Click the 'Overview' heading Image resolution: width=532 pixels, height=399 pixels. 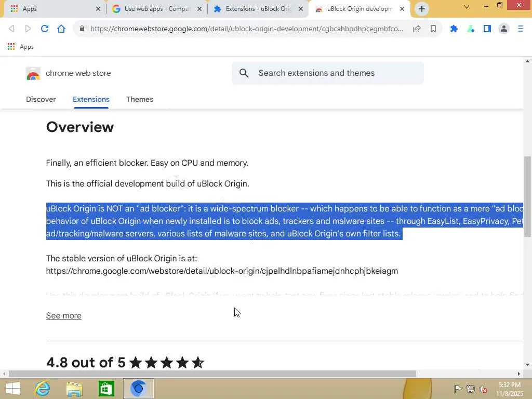click(x=80, y=127)
